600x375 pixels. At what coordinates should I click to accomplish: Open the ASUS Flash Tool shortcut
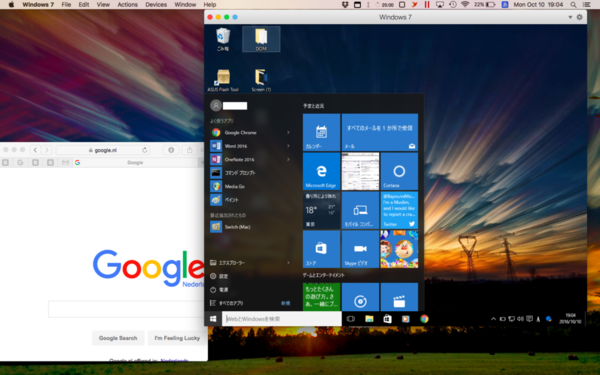click(x=223, y=80)
